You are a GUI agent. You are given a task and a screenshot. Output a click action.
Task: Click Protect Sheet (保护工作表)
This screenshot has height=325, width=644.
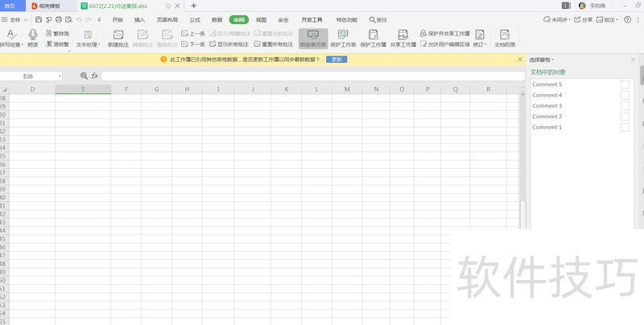tap(343, 38)
